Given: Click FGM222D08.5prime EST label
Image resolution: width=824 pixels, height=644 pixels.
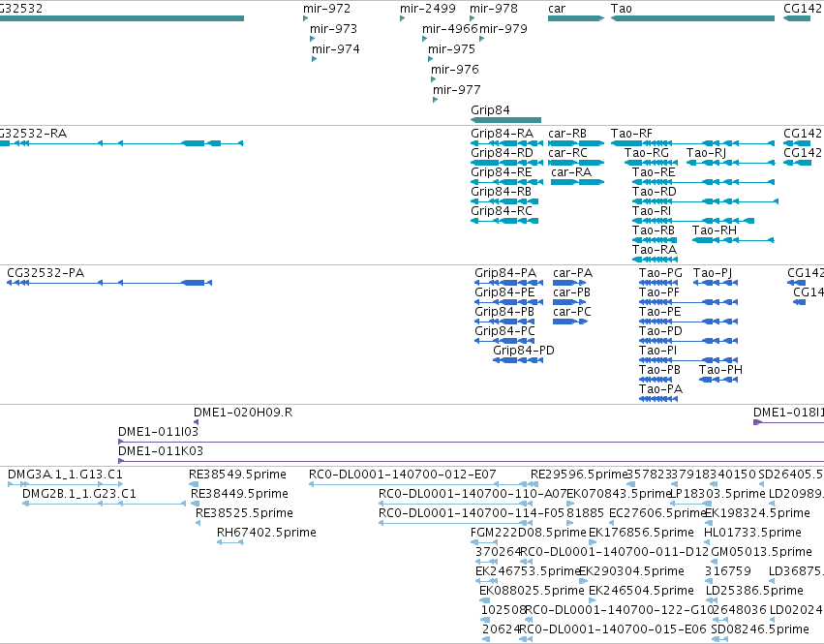Looking at the screenshot, I should 528,533.
